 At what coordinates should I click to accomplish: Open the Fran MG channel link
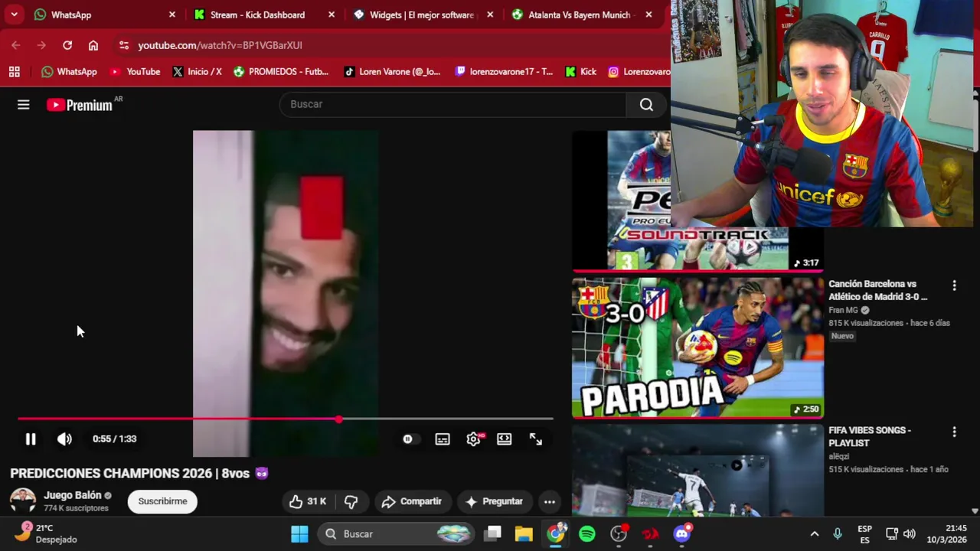[843, 310]
